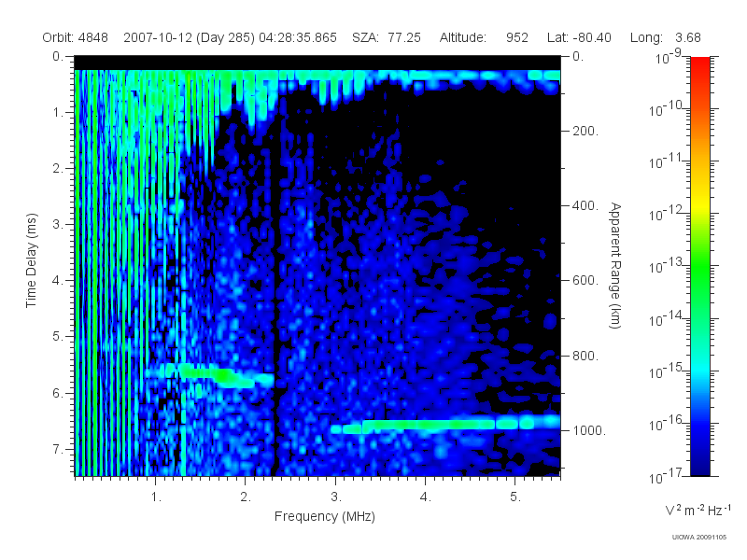Click the red top of the color bar
The width and height of the screenshot is (747, 560).
tap(699, 64)
